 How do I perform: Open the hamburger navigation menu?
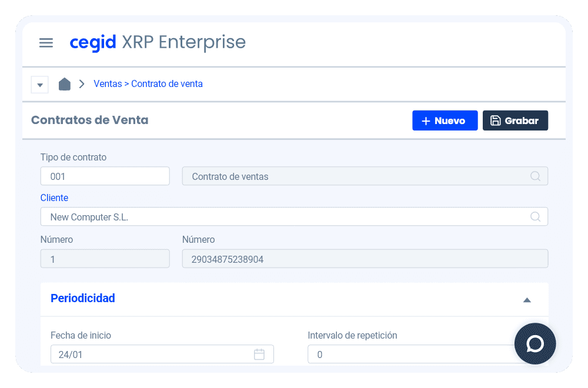(46, 43)
